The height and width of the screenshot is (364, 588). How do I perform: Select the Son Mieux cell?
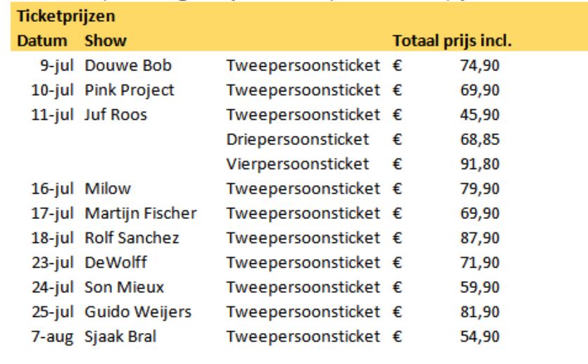click(124, 287)
